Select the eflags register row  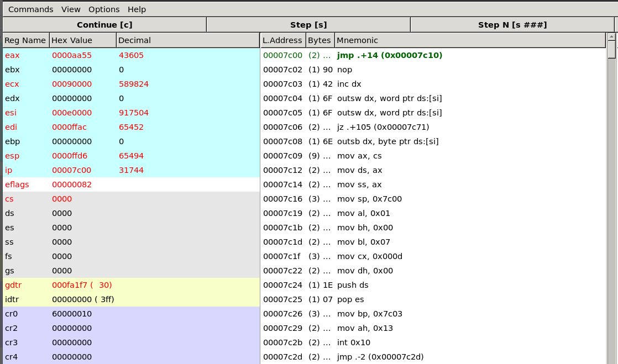coord(131,184)
